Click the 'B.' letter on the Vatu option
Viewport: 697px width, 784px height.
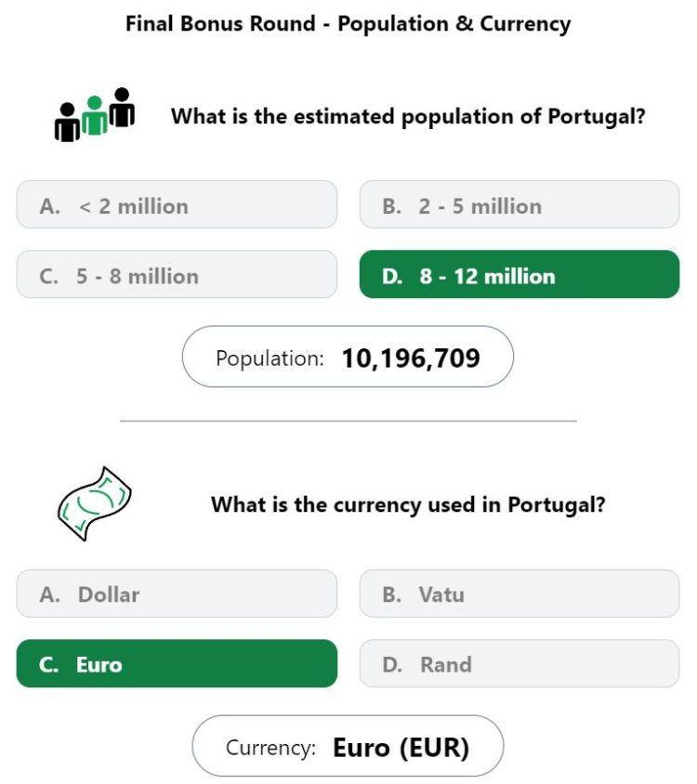pos(391,595)
